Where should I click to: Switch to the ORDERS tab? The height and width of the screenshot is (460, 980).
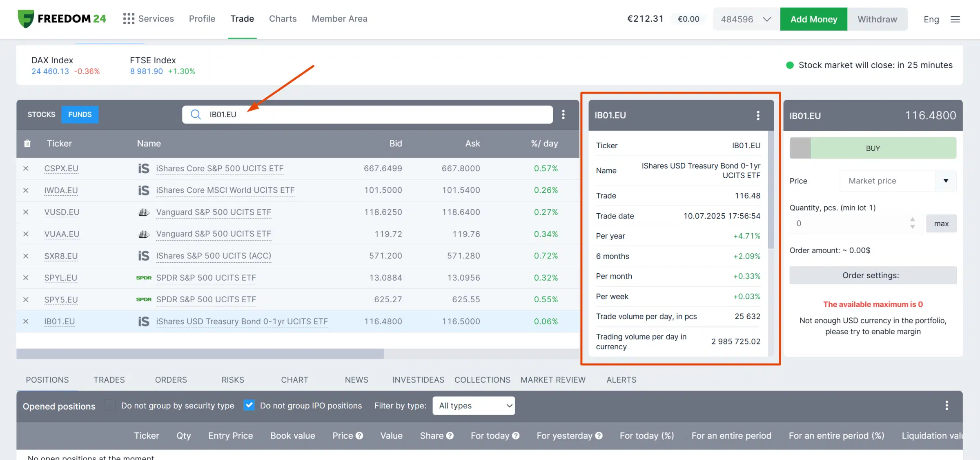(171, 380)
